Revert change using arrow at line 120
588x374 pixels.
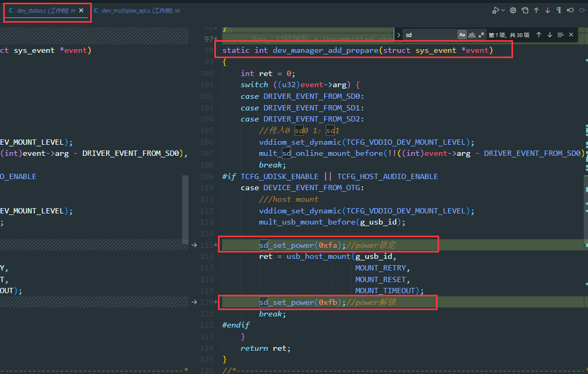click(x=194, y=302)
